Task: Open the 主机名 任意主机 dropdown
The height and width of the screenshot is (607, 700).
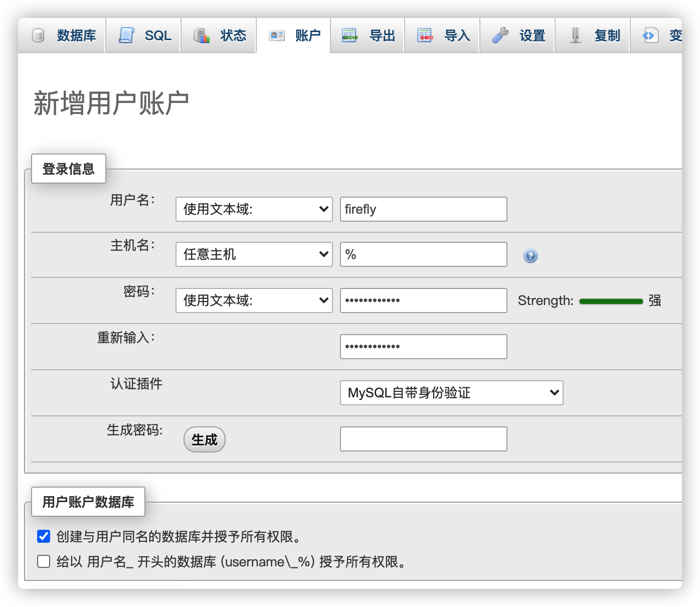Action: (254, 254)
